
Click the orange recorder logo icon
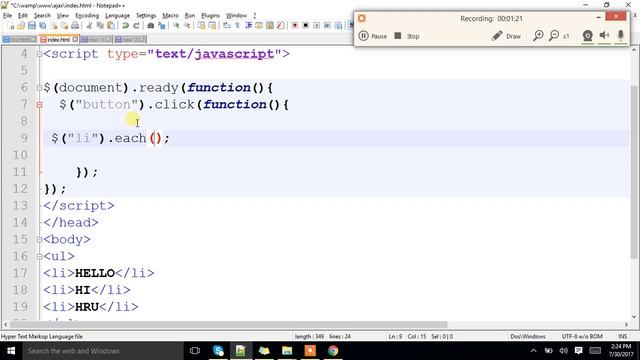[x=362, y=18]
